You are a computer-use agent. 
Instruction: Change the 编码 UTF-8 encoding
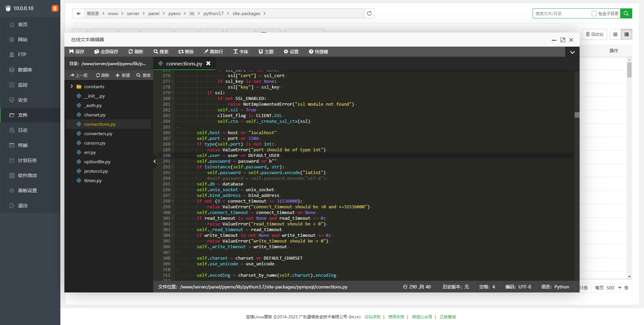coord(518,287)
